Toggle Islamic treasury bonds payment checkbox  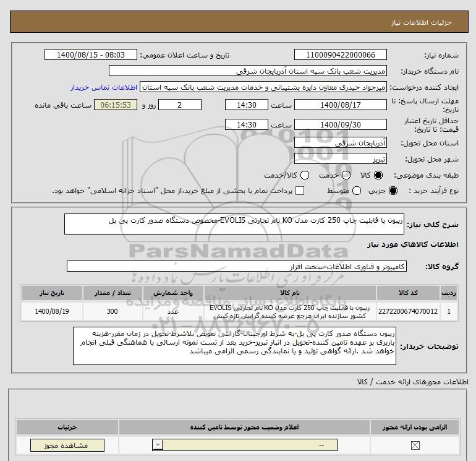(x=300, y=191)
